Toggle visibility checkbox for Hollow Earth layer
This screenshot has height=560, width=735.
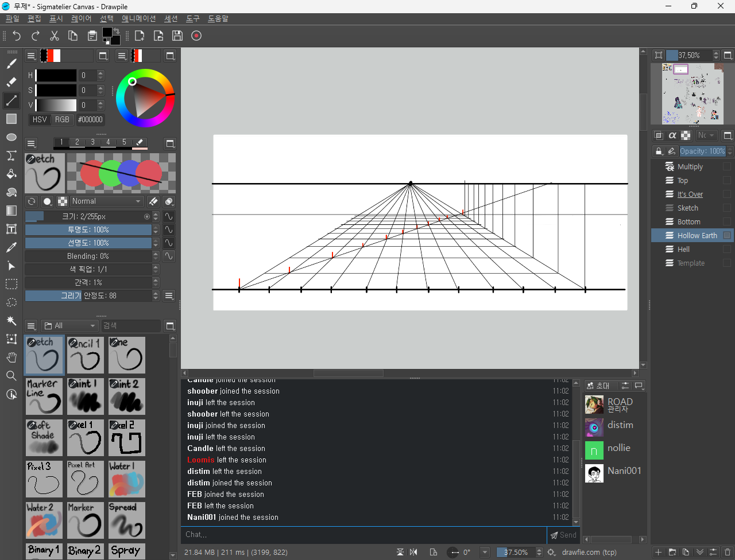point(727,235)
